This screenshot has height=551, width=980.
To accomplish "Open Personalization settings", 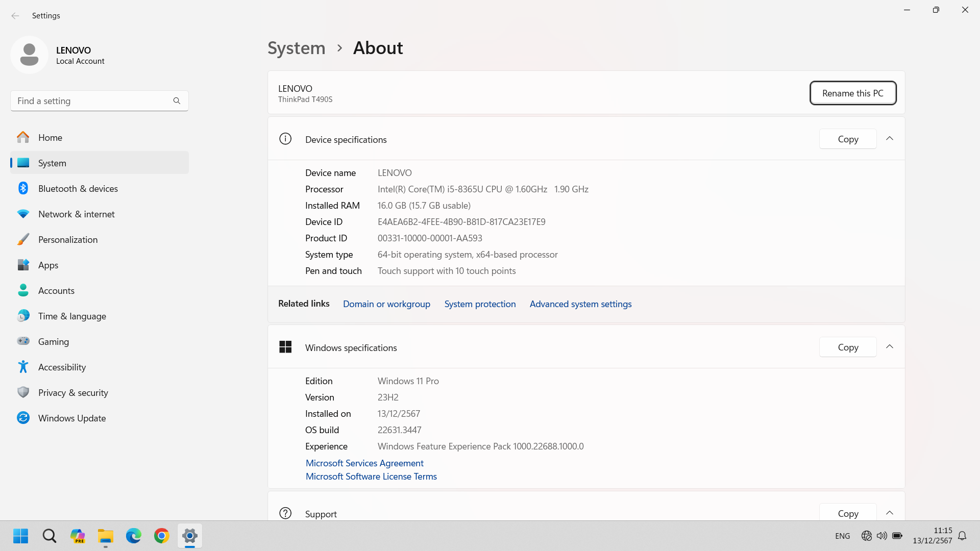I will point(100,239).
